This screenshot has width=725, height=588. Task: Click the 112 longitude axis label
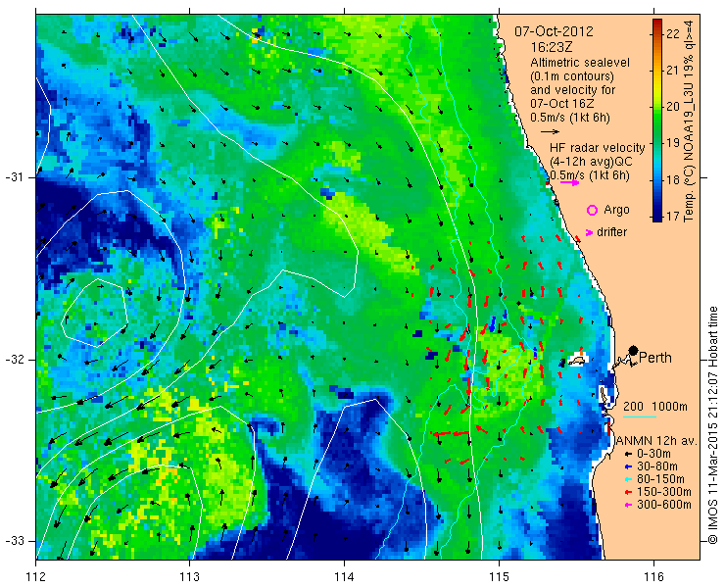click(x=36, y=577)
